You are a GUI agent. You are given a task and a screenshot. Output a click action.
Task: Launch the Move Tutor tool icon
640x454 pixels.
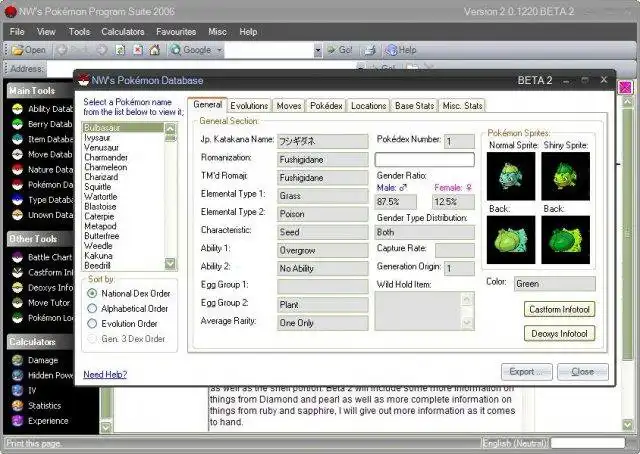17,303
